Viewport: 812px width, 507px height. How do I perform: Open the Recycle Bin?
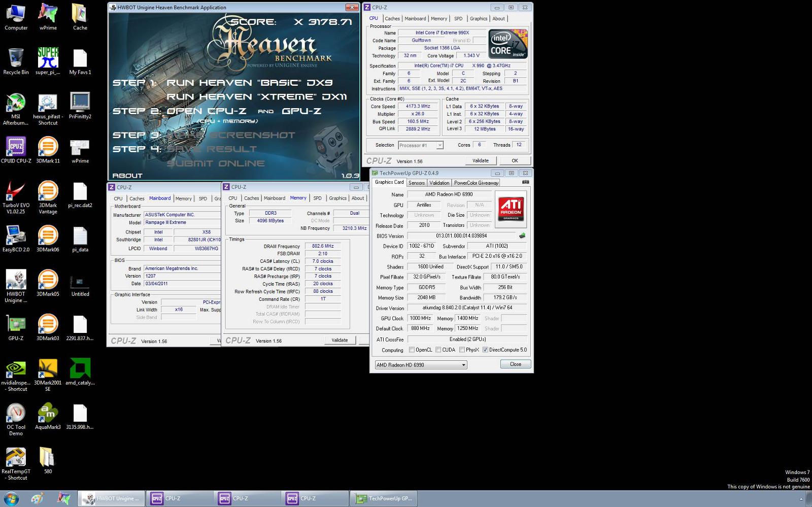(x=16, y=61)
